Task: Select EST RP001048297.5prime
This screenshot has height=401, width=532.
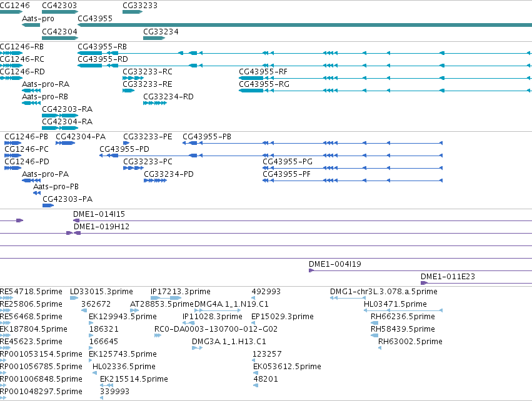Action: click(x=41, y=392)
